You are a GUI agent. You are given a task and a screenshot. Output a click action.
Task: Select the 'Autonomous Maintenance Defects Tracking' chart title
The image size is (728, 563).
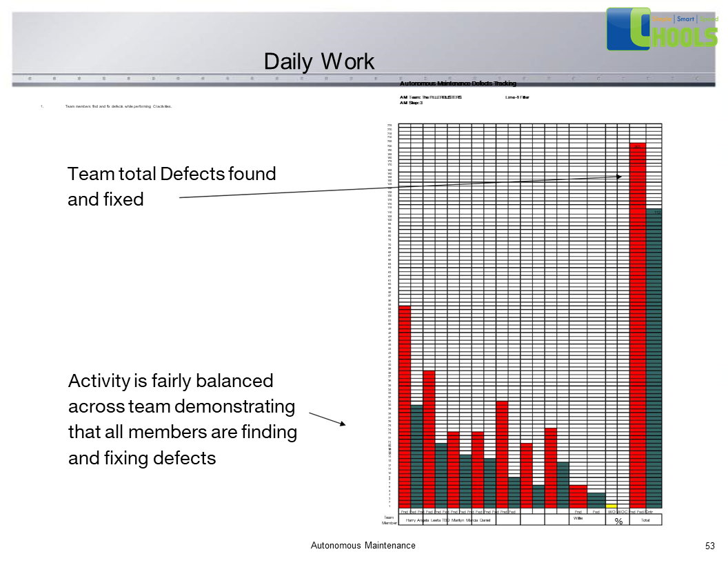point(458,83)
